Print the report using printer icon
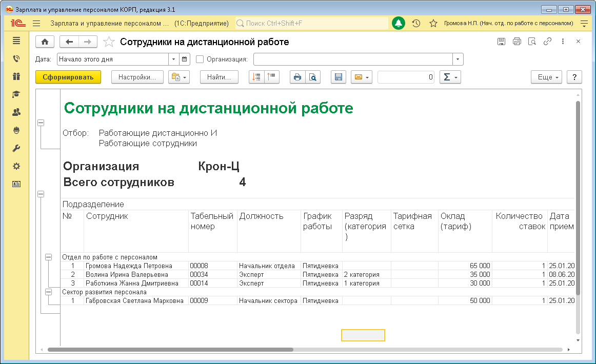The image size is (596, 364). tap(297, 77)
